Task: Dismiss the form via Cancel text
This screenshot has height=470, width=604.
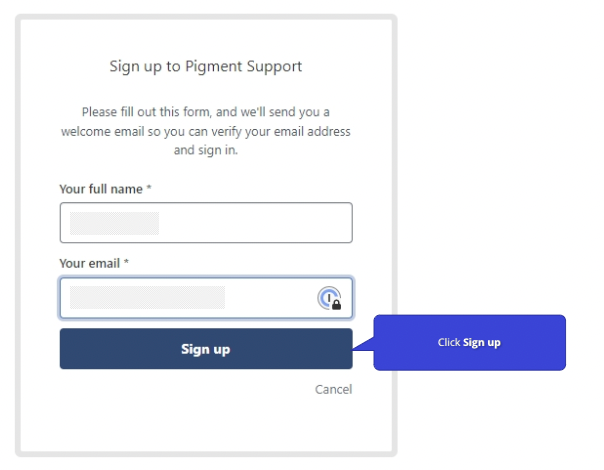Action: click(333, 389)
